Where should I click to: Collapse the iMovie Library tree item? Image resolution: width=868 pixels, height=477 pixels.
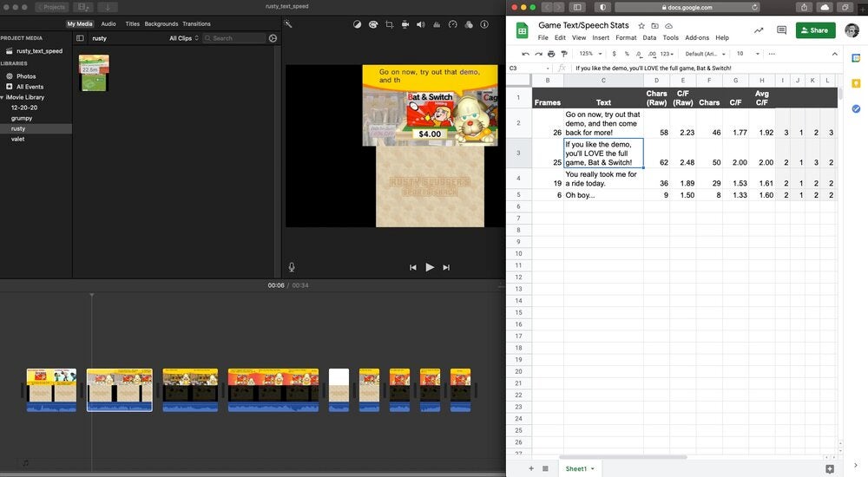(3, 97)
